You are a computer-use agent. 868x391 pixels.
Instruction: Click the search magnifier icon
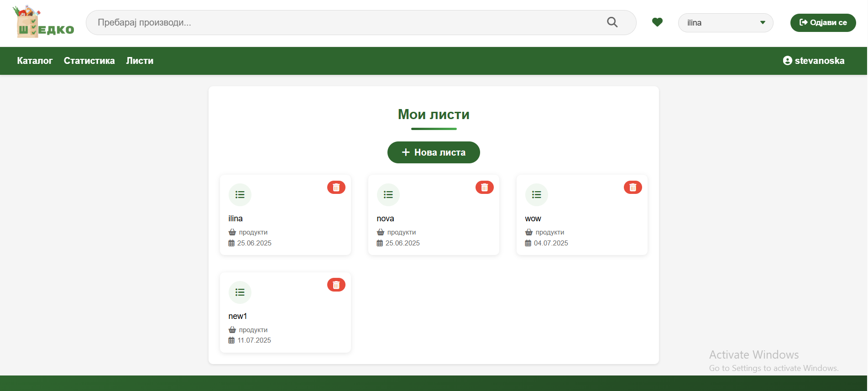[x=612, y=22]
